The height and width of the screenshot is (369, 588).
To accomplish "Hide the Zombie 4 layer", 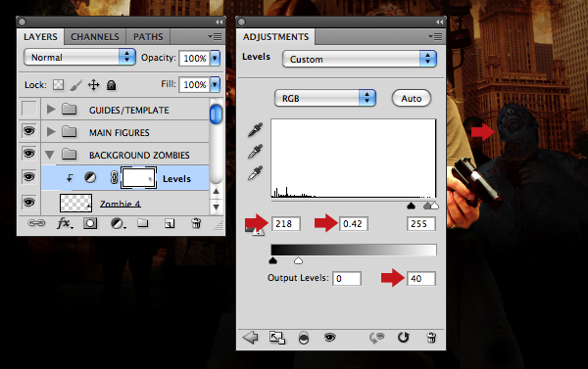I will tap(29, 203).
